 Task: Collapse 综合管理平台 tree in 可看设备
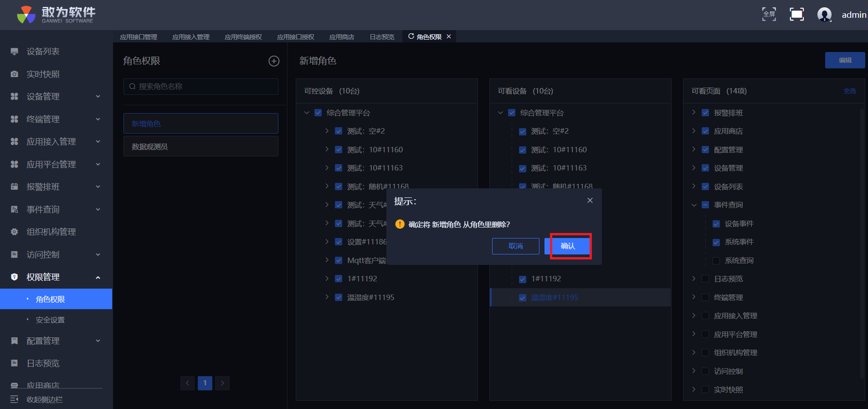coord(500,113)
